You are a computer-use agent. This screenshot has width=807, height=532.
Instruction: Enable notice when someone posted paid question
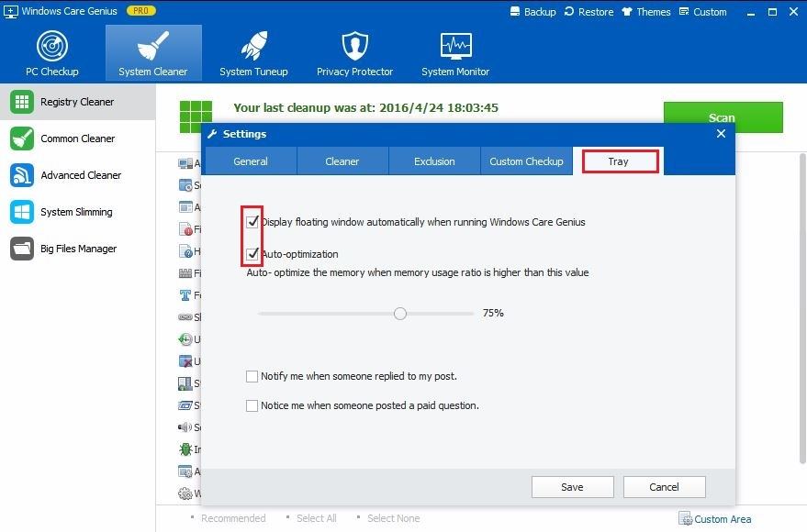(x=252, y=405)
